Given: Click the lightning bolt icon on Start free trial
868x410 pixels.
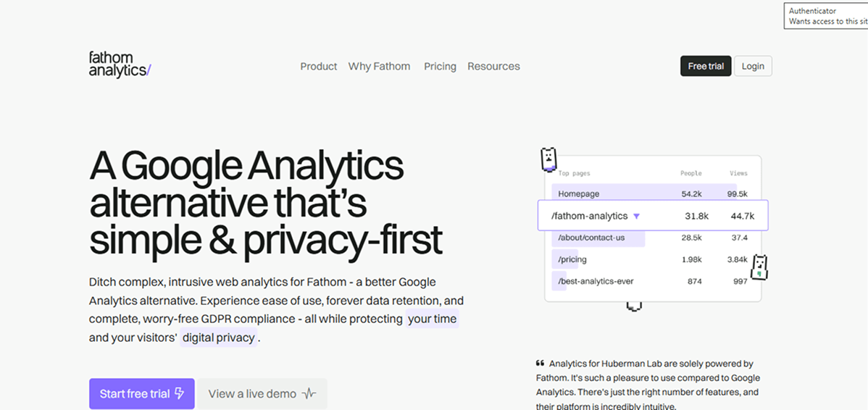Looking at the screenshot, I should 180,393.
